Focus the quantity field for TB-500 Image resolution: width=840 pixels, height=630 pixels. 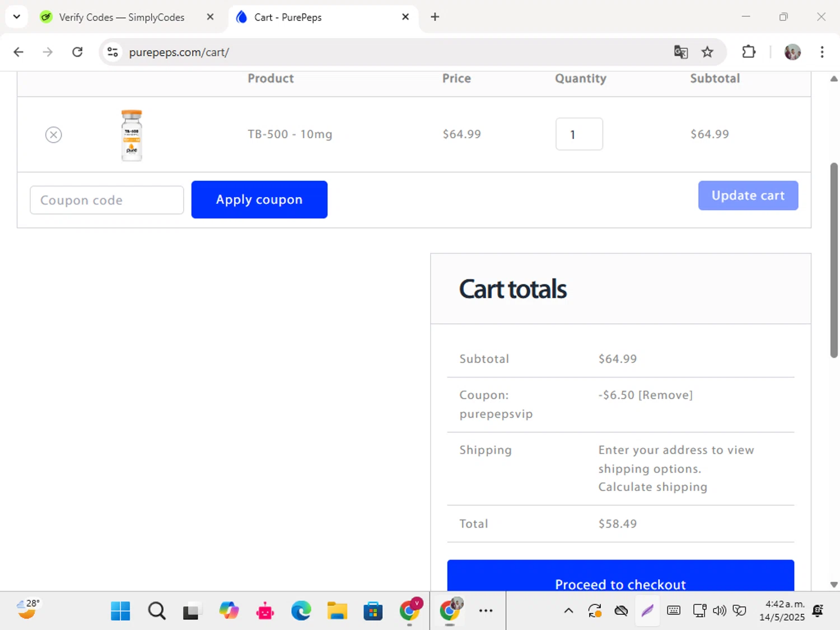point(579,134)
